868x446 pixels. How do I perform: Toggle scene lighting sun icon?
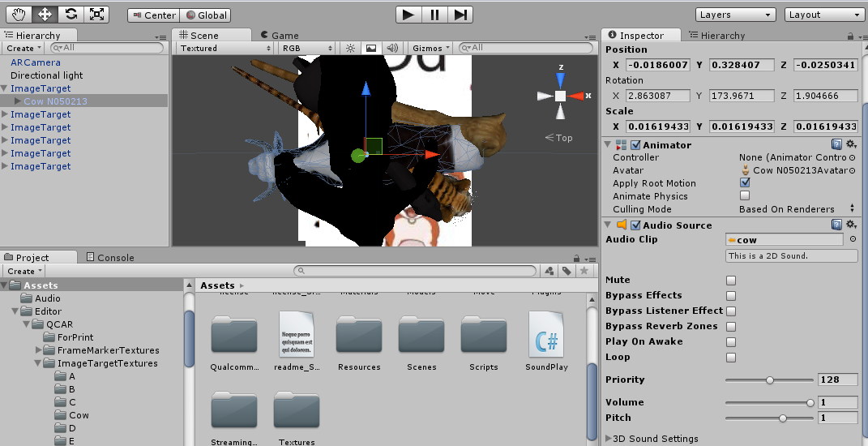[350, 48]
